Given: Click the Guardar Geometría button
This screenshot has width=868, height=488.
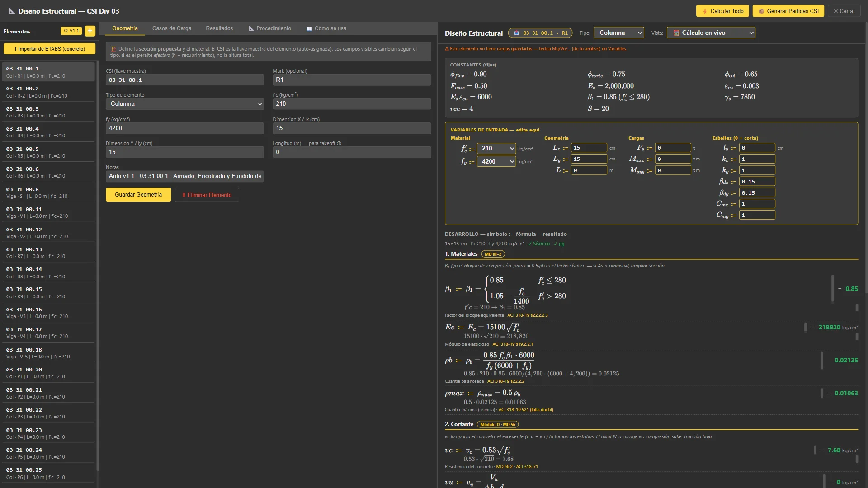Looking at the screenshot, I should 138,195.
